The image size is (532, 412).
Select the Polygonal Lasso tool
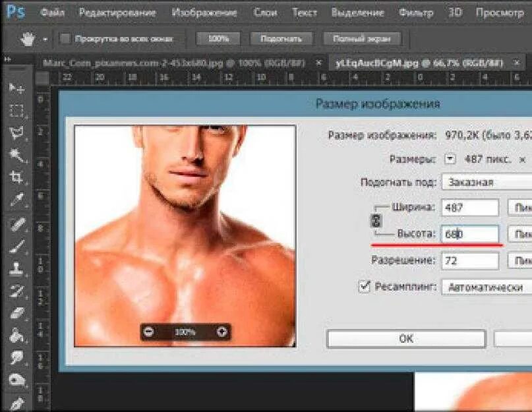pos(16,132)
